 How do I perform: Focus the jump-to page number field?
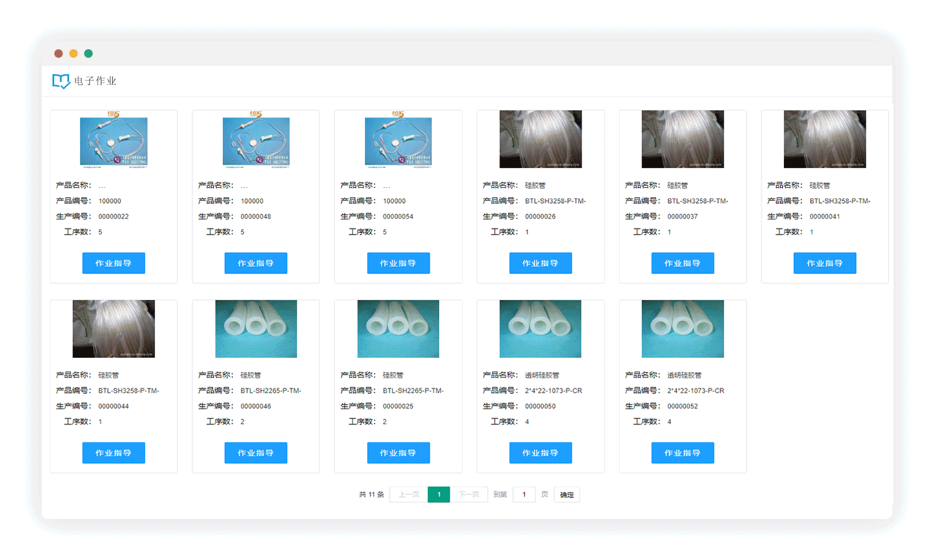pos(524,495)
